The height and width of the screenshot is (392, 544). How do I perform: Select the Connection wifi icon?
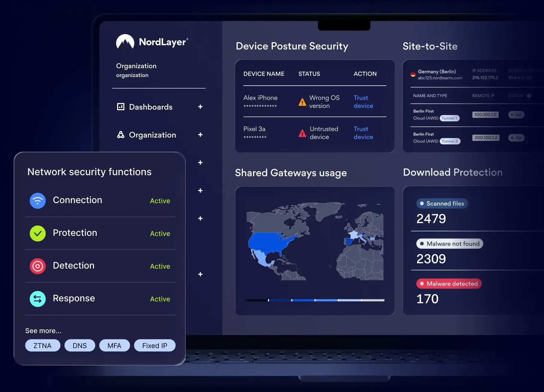pos(37,201)
